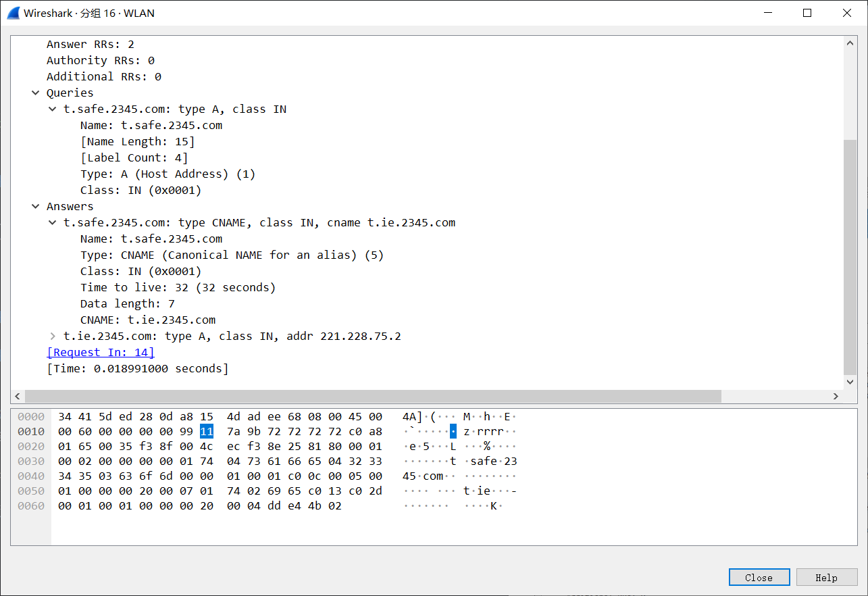868x596 pixels.
Task: Click the Wireshark shark fin icon
Action: [x=14, y=13]
